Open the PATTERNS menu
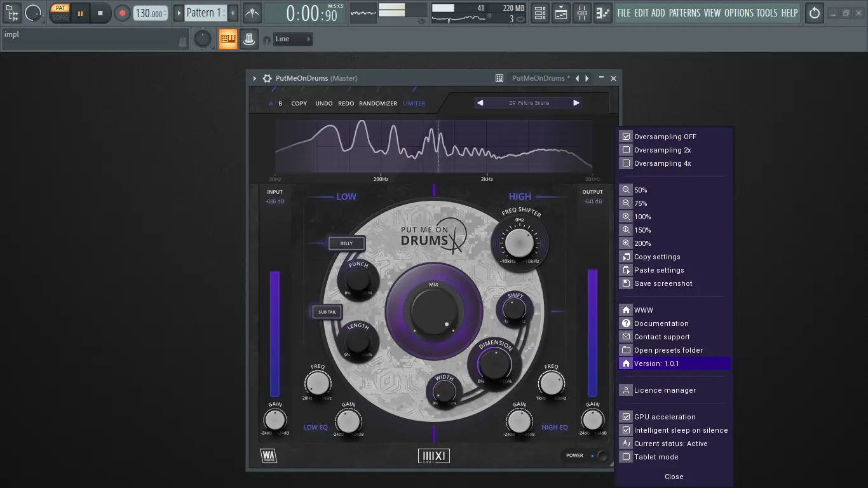The width and height of the screenshot is (868, 488). pyautogui.click(x=684, y=13)
